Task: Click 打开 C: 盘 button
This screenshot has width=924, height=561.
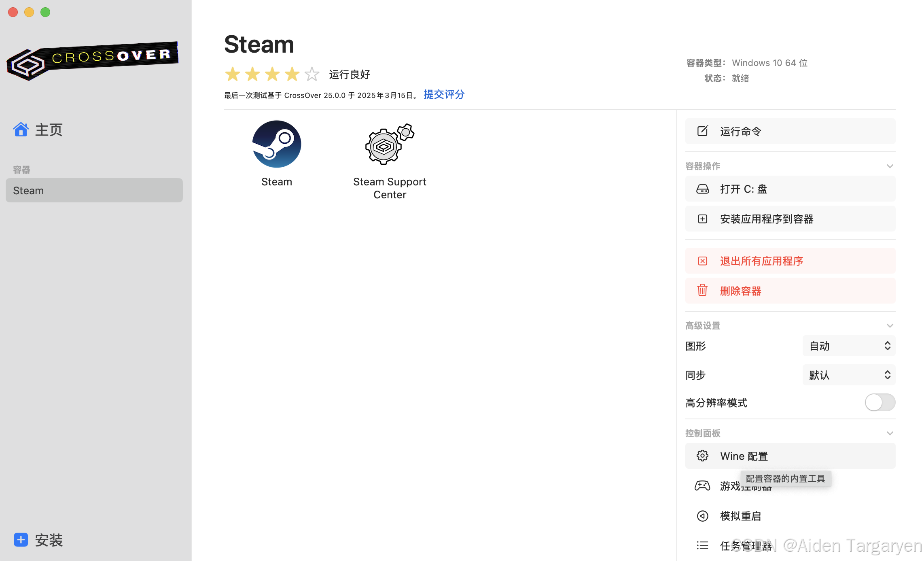Action: (x=790, y=189)
